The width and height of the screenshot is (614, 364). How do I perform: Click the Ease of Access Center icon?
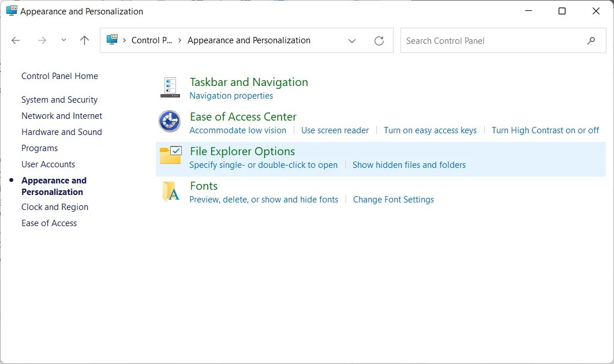tap(170, 121)
